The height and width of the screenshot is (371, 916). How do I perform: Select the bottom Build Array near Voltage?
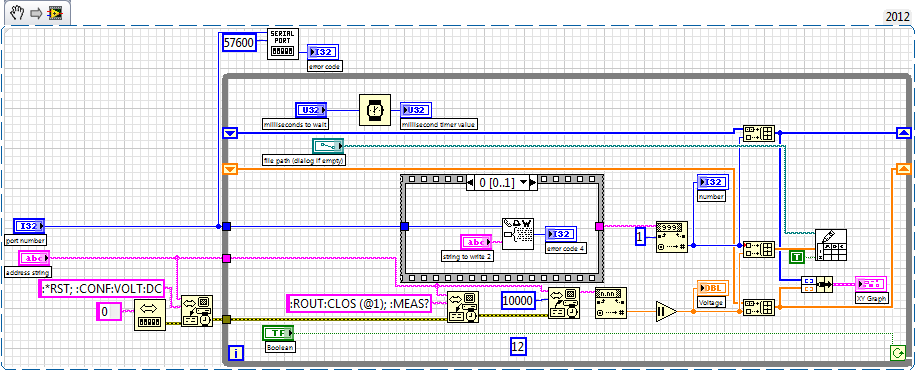pyautogui.click(x=759, y=307)
